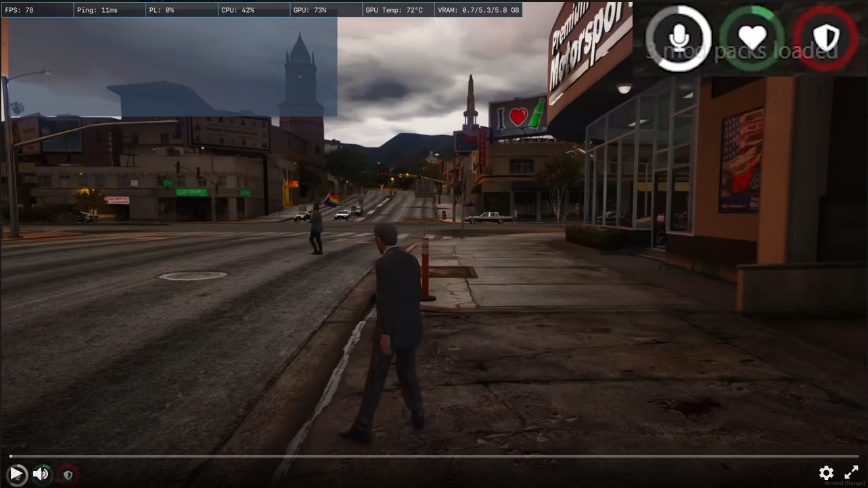The image size is (868, 488).
Task: Click the "VRAM: 0.7/5.3/5.8 GB" overlay entry
Action: pyautogui.click(x=478, y=10)
